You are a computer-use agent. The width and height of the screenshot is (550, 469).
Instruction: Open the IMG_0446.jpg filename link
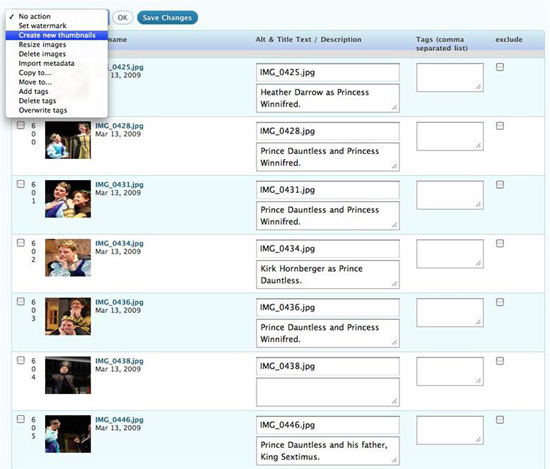pos(119,420)
